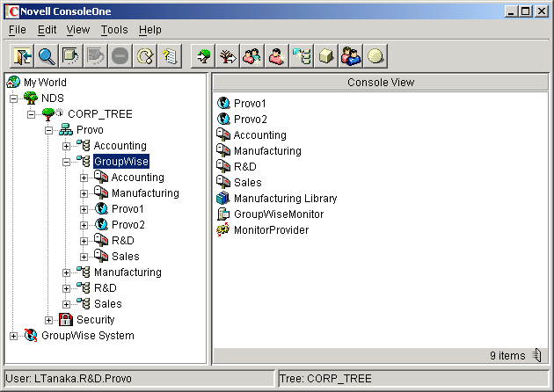The height and width of the screenshot is (392, 554).
Task: Click the tree-structure with sparkle toolbar icon
Action: (x=302, y=55)
